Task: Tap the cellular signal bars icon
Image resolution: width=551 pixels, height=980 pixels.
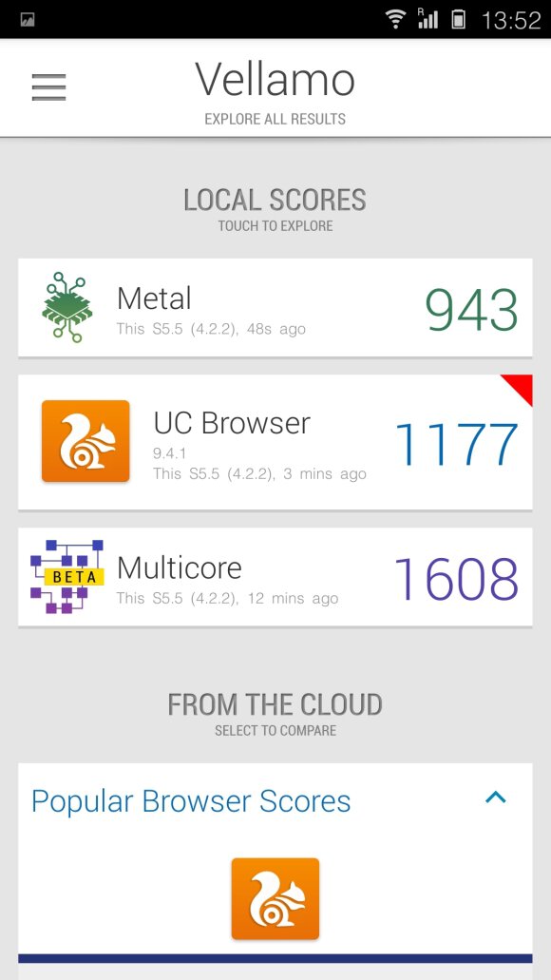Action: [x=427, y=19]
